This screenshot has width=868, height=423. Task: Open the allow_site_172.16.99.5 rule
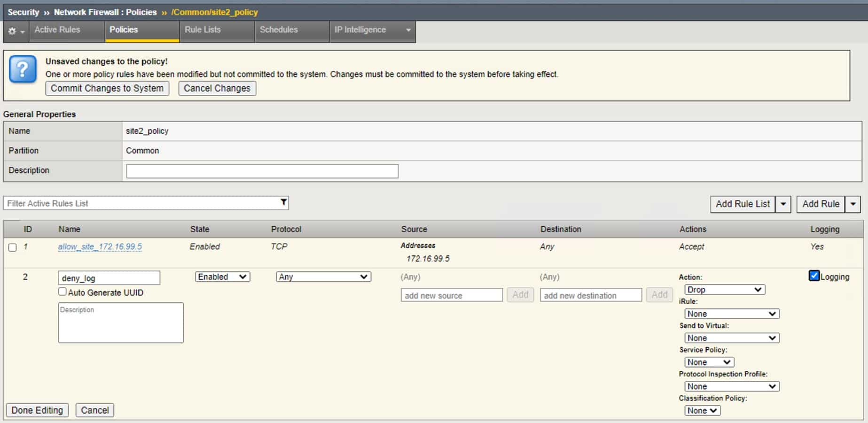click(100, 246)
